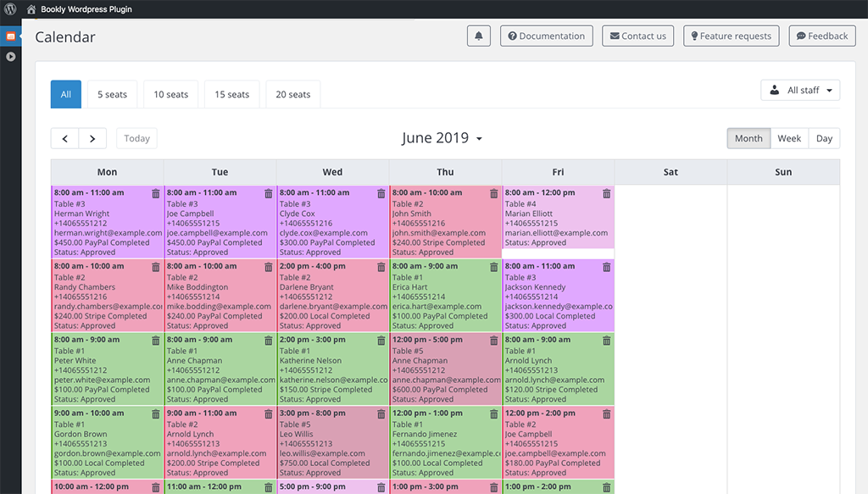Click "Table #4" in Marian Elliott's booking
The height and width of the screenshot is (494, 868).
click(520, 203)
